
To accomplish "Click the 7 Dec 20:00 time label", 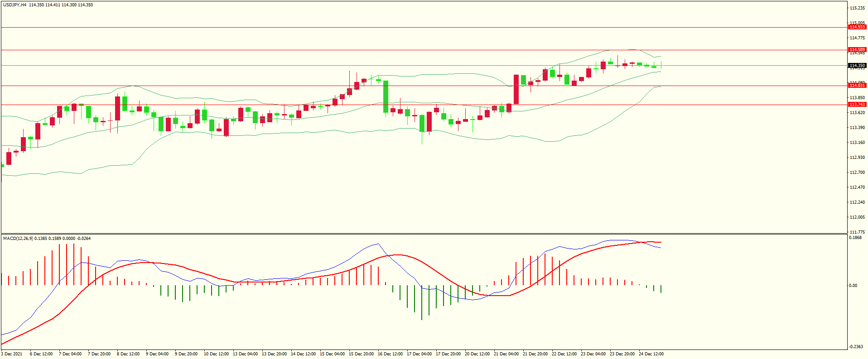I will 99,354.
